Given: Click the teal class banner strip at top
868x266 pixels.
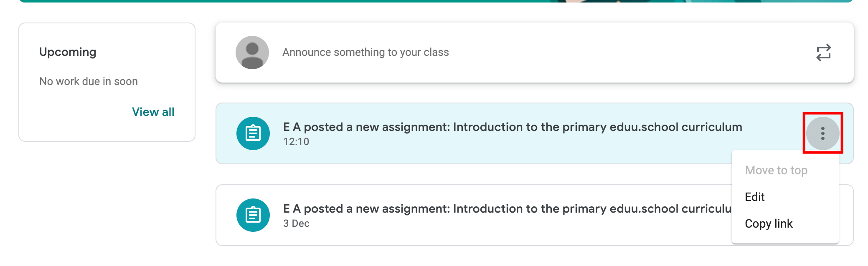Looking at the screenshot, I should [x=292, y=1].
